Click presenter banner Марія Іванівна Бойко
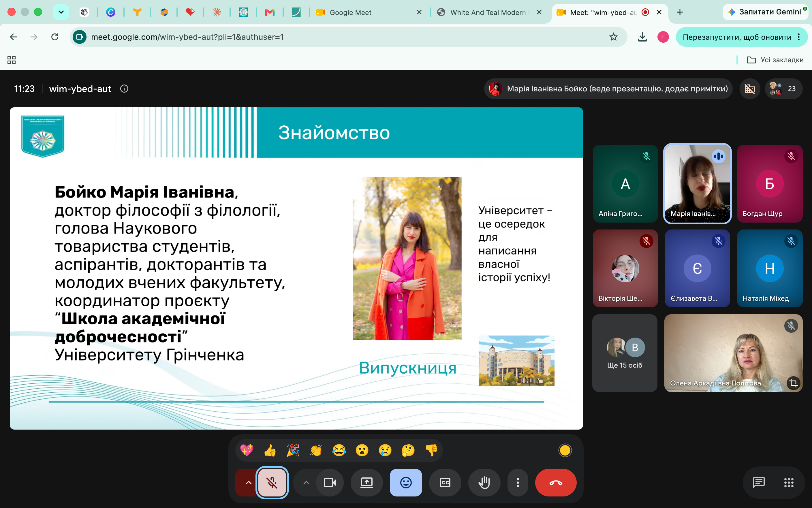 pyautogui.click(x=608, y=89)
